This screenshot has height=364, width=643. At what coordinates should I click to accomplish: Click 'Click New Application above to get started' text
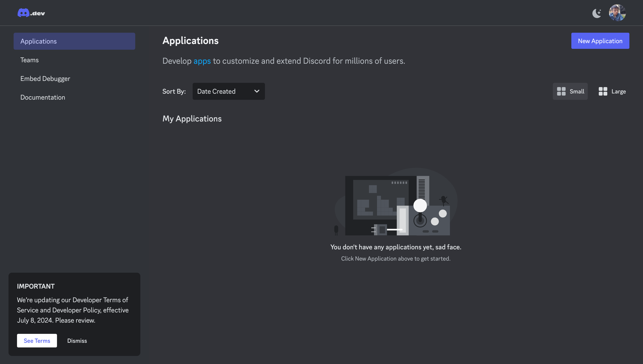pyautogui.click(x=396, y=258)
